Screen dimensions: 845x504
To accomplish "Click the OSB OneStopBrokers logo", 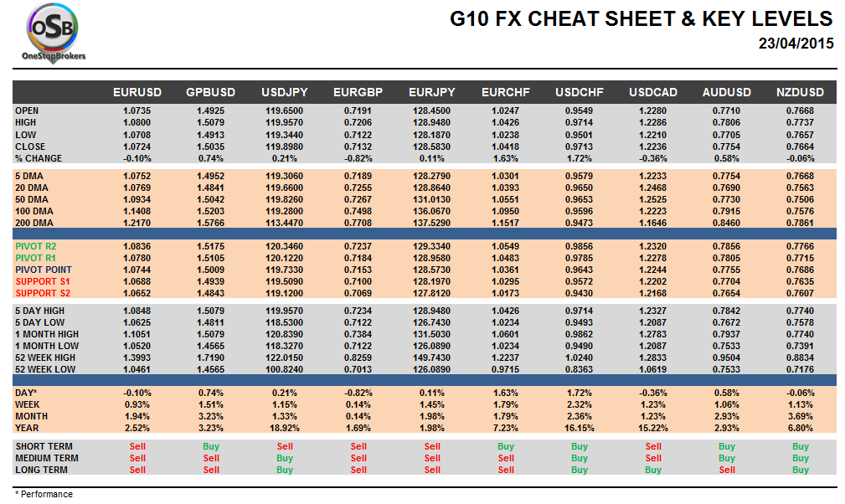I will pyautogui.click(x=54, y=33).
